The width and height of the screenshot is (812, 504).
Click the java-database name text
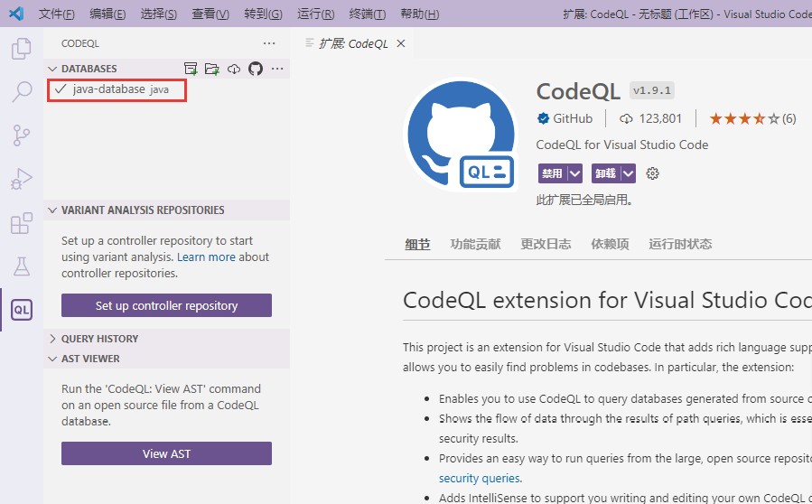[108, 89]
